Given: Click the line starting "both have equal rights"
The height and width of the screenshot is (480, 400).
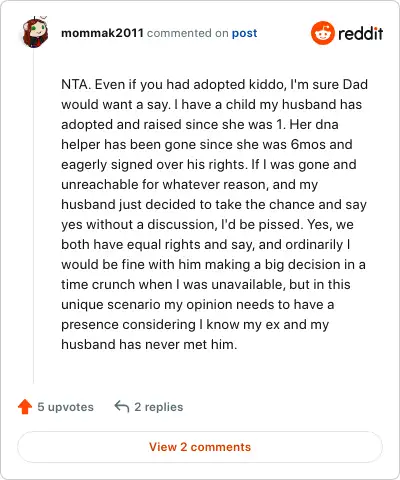Looking at the screenshot, I should [x=206, y=245].
